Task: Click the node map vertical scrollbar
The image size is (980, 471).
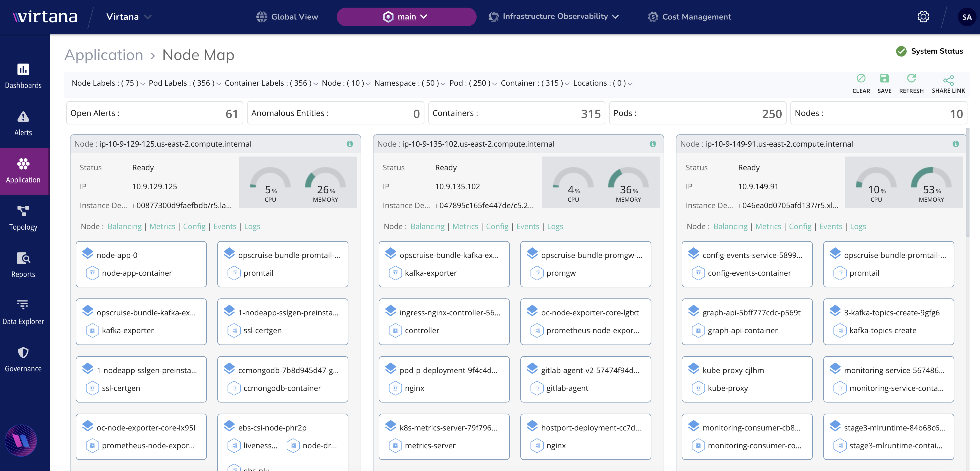Action: 967,183
